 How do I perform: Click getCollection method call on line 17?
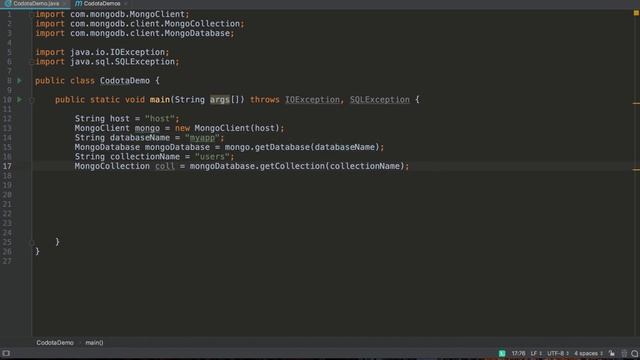click(292, 167)
